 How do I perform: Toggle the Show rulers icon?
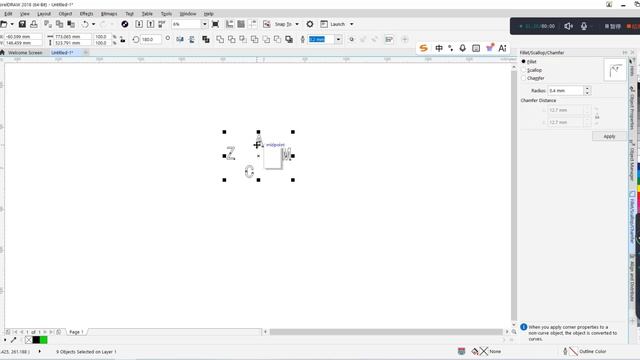tap(229, 24)
